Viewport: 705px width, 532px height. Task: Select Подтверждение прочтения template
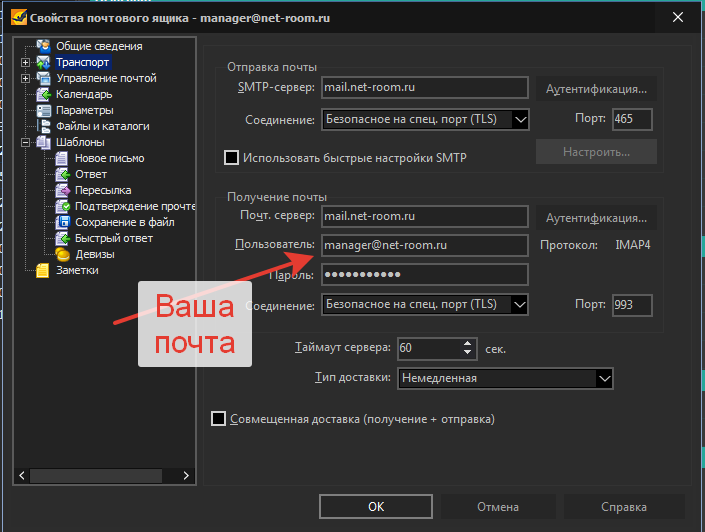pos(134,206)
